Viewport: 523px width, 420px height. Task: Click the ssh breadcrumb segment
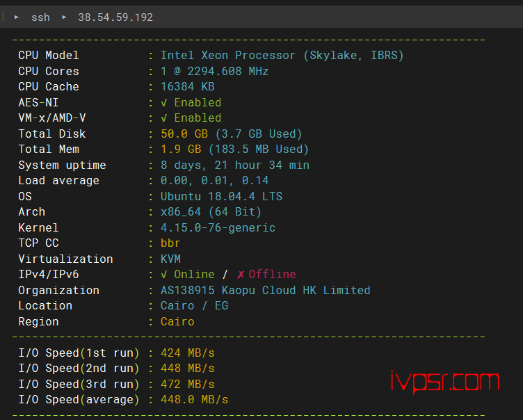point(40,17)
